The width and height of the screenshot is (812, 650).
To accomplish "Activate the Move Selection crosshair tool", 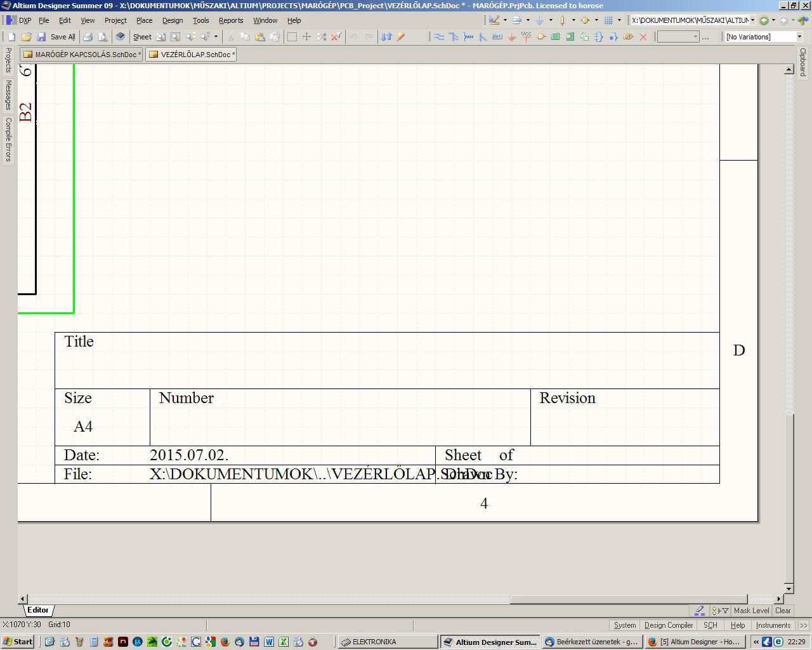I will pos(306,37).
